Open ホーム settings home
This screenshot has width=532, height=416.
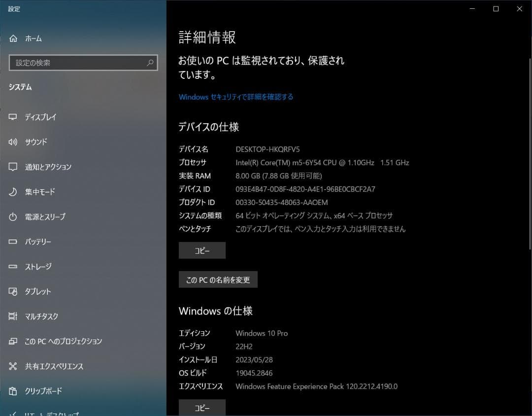(33, 38)
